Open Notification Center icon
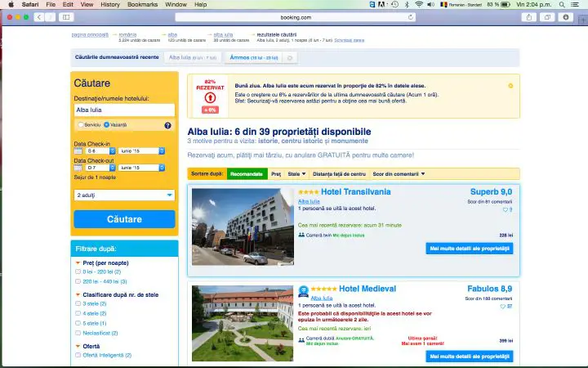588x368 pixels. (x=574, y=5)
